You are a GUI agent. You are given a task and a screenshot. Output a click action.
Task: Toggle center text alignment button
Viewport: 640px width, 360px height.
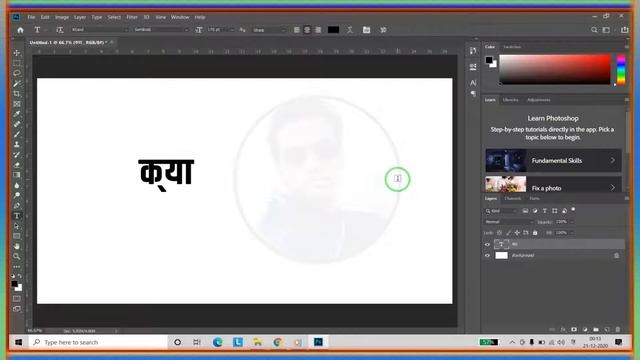307,30
